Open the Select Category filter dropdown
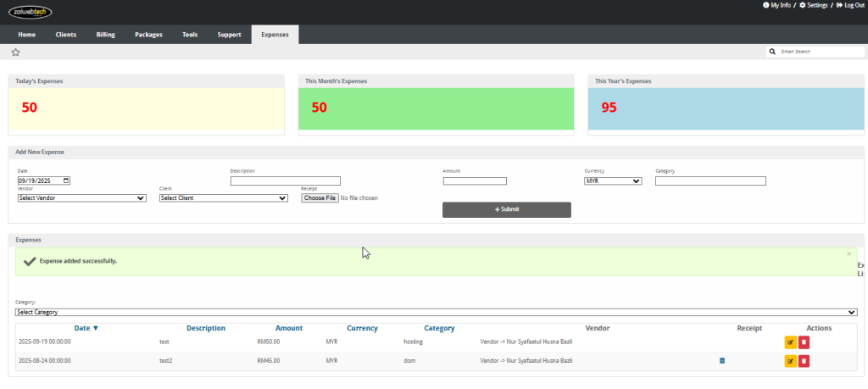The height and width of the screenshot is (389, 868). pos(437,312)
